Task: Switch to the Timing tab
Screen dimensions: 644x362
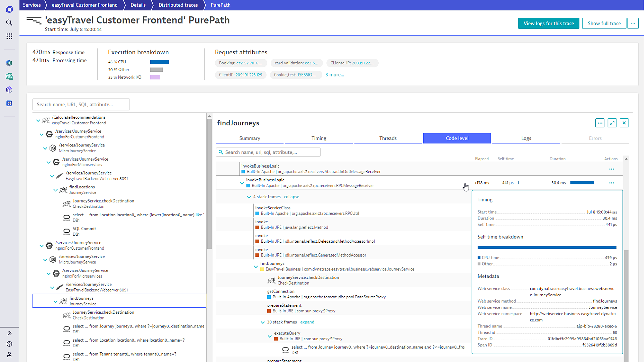Action: (319, 138)
